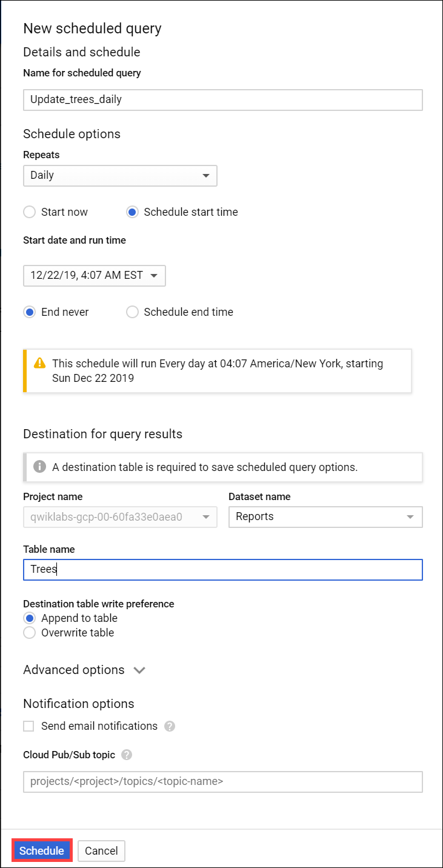
Task: Select the Start now radio button
Action: (29, 212)
